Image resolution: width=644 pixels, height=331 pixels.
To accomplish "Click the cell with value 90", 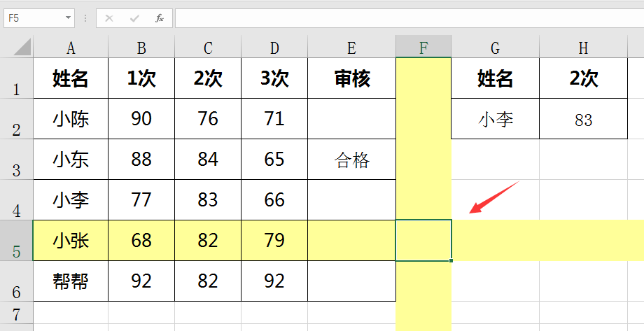I will click(141, 119).
